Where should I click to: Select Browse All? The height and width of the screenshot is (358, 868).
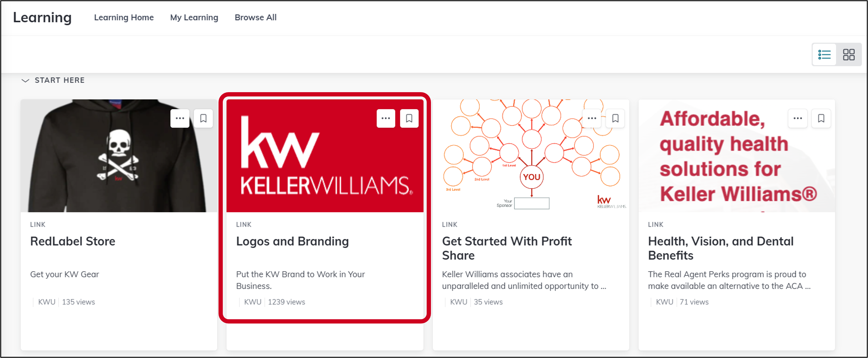(x=255, y=17)
